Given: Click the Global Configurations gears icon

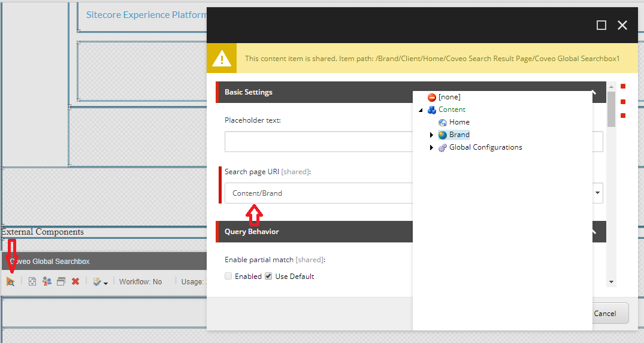Looking at the screenshot, I should pos(442,148).
